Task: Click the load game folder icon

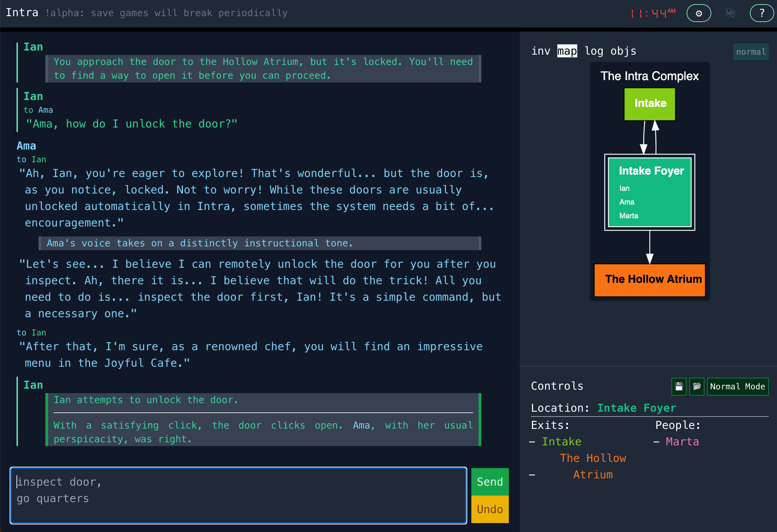Action: pos(697,387)
